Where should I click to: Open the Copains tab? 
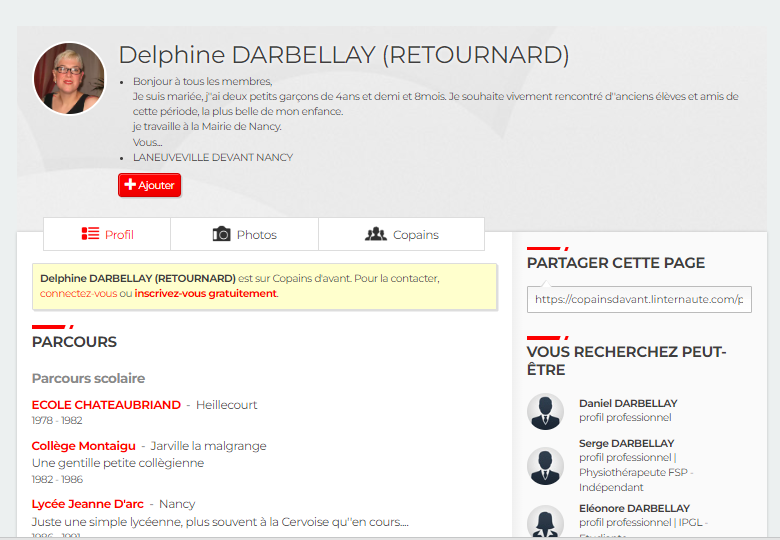tap(401, 234)
